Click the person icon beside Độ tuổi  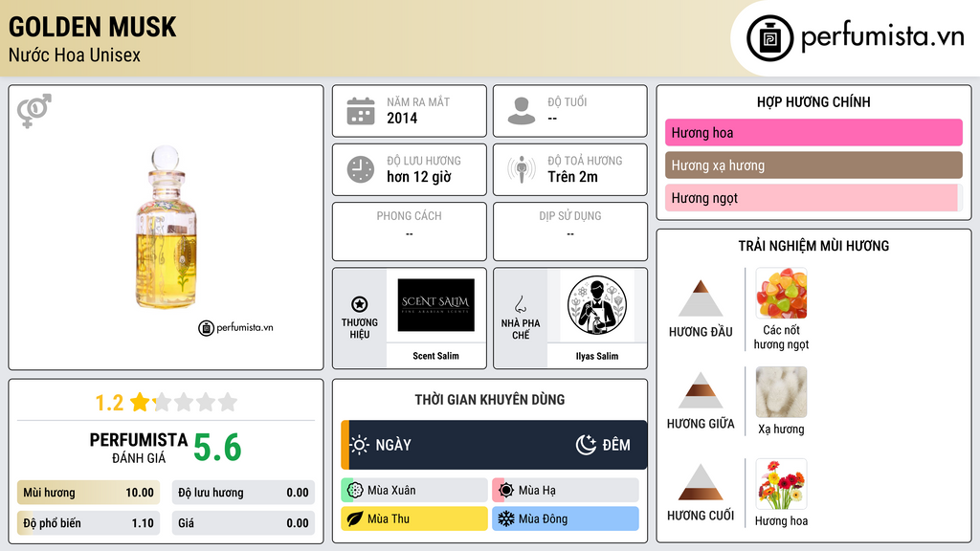point(522,111)
